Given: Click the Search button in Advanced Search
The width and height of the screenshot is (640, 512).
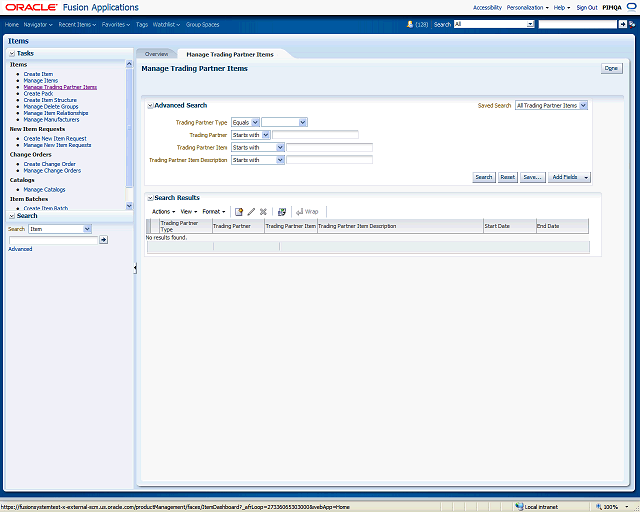Looking at the screenshot, I should [484, 177].
